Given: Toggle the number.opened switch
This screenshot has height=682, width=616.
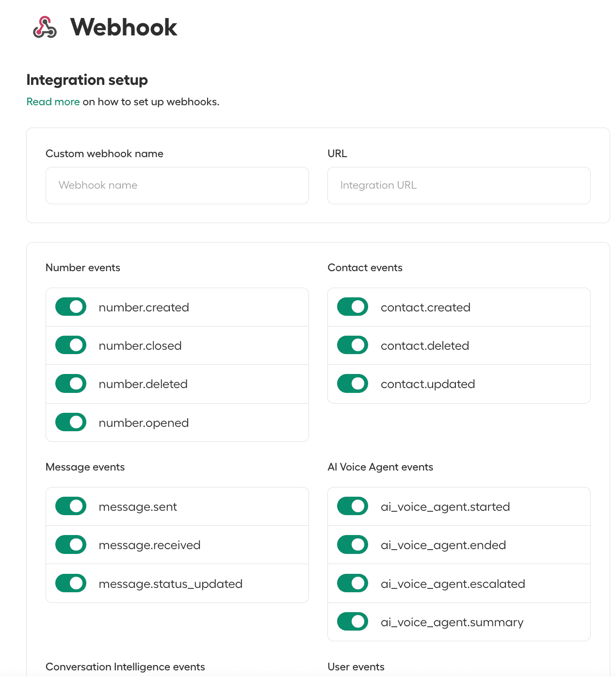Looking at the screenshot, I should [70, 422].
